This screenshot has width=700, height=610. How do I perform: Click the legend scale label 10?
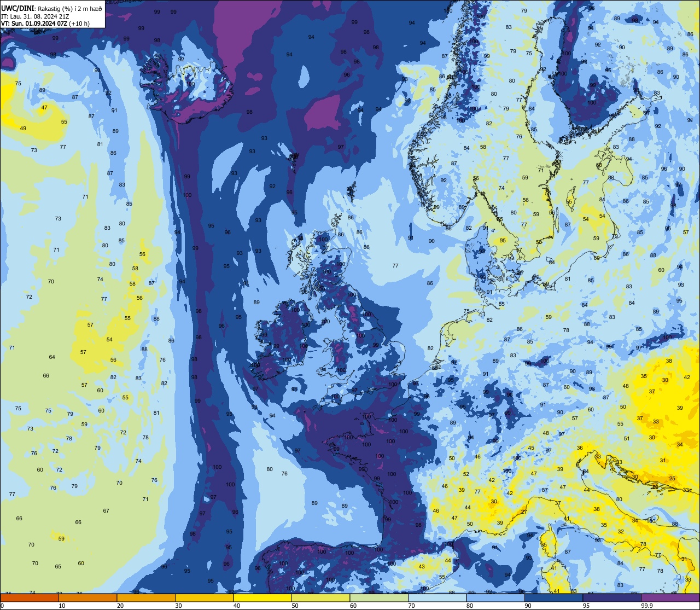coord(62,606)
